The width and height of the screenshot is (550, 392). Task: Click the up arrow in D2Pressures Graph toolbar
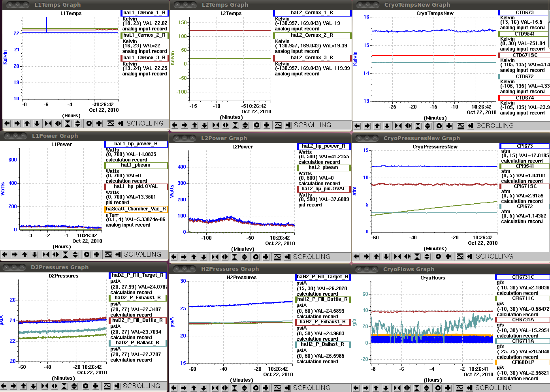point(23,386)
